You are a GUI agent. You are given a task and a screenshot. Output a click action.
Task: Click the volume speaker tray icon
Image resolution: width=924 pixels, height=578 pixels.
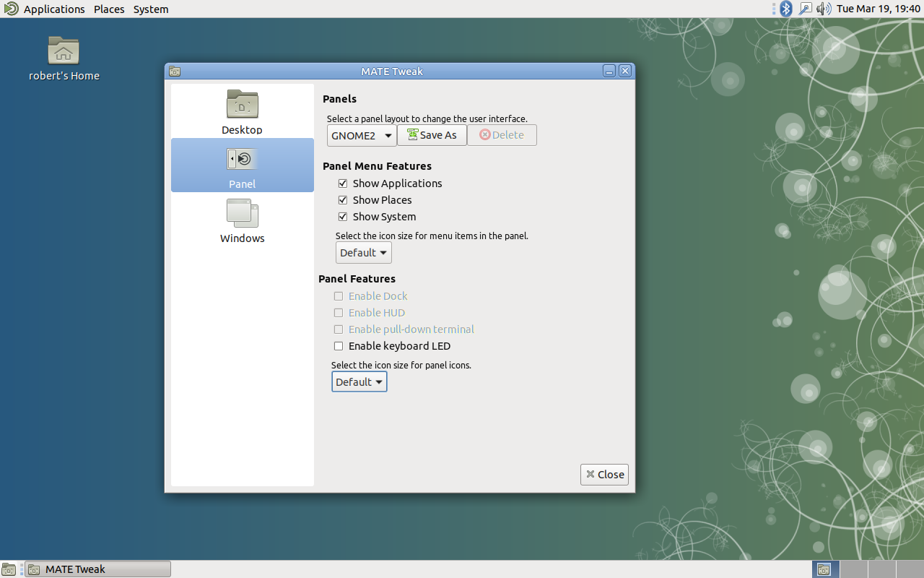point(824,9)
